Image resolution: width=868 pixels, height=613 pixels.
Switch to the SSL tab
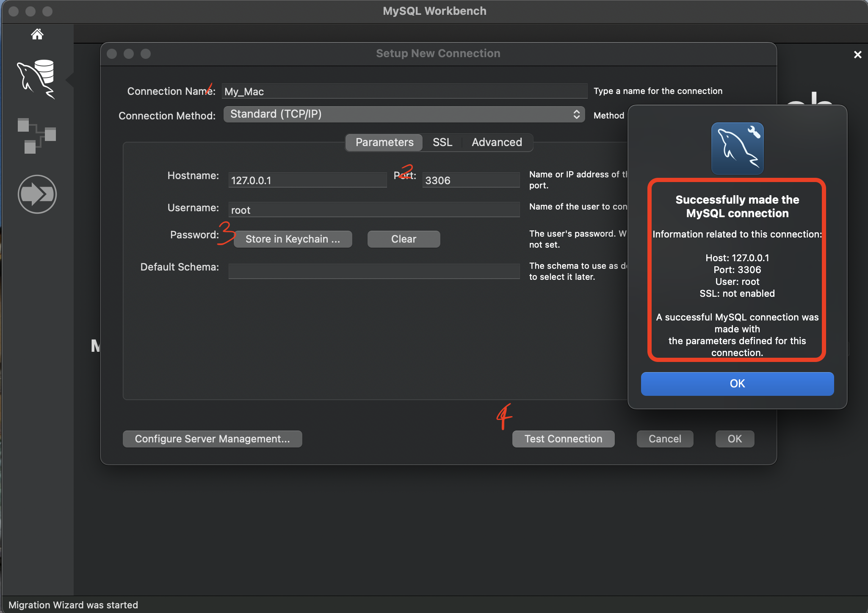(442, 142)
